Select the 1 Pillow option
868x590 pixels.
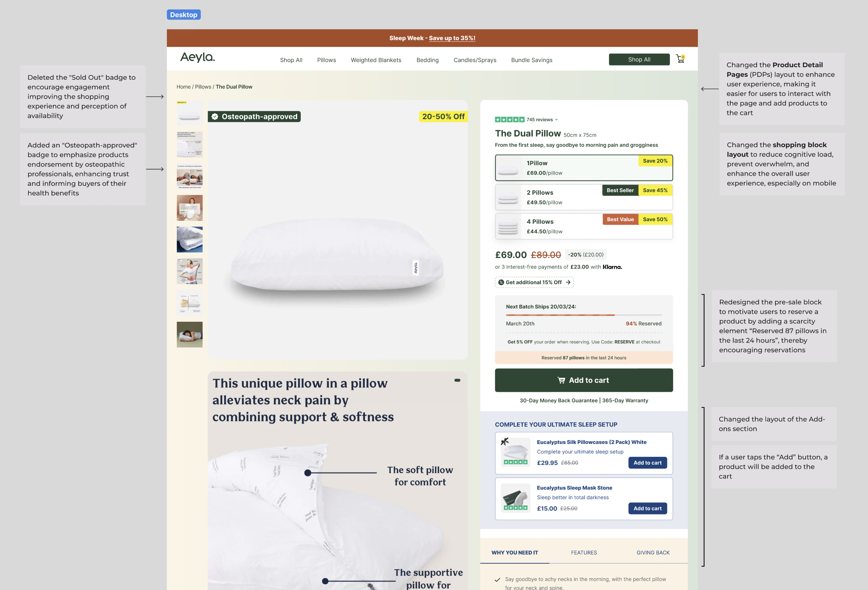(584, 168)
